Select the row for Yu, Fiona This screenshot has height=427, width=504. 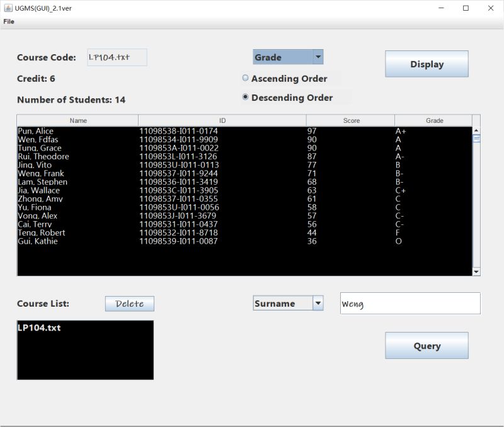[x=244, y=207]
